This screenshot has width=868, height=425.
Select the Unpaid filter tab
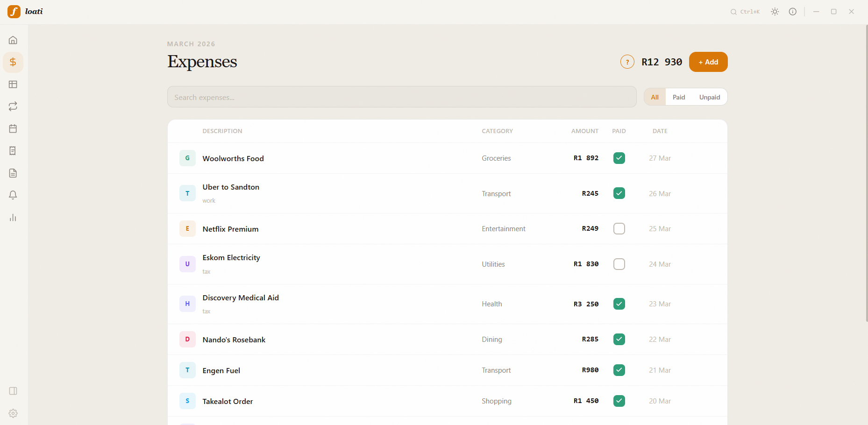710,97
